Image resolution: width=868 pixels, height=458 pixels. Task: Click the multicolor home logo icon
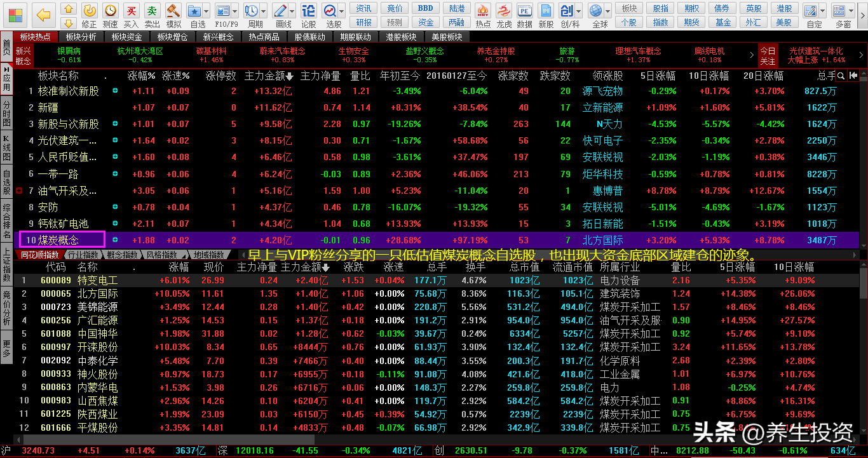(15, 14)
